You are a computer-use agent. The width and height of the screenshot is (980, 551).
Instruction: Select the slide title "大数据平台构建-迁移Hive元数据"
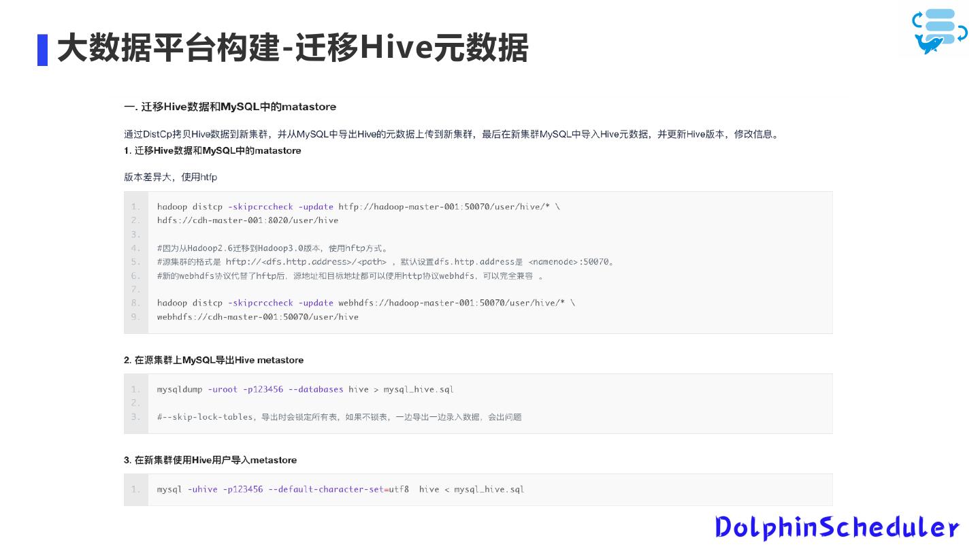point(293,49)
